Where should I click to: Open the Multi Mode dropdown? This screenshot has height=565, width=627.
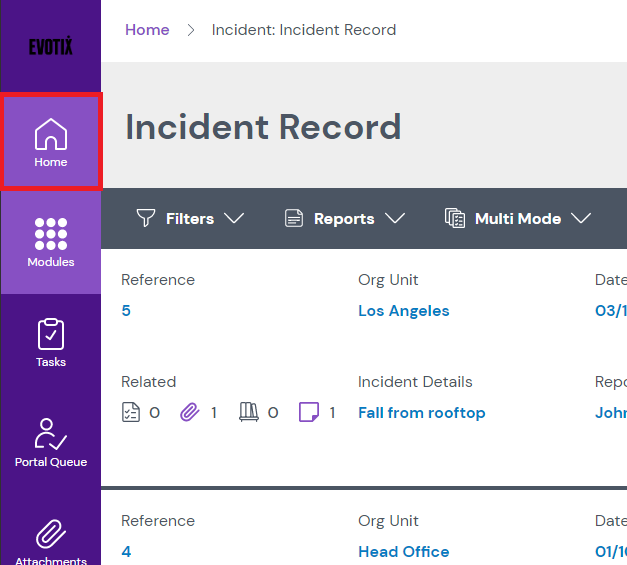pos(518,218)
